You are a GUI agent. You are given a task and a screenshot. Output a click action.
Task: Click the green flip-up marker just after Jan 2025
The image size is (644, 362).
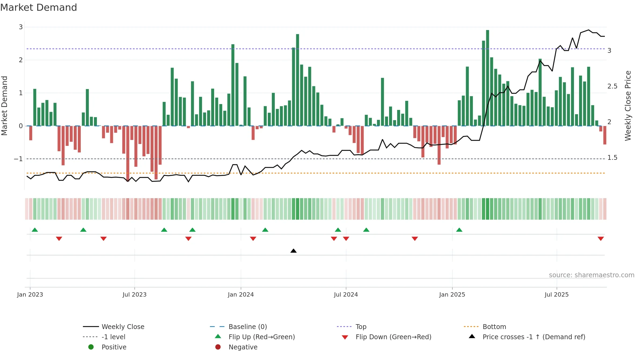[459, 230]
